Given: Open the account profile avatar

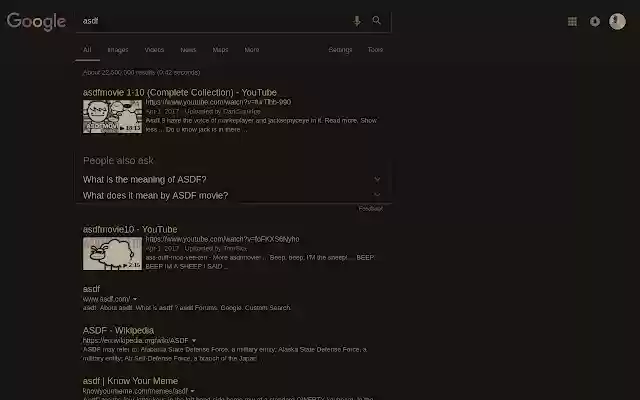Looking at the screenshot, I should click(617, 21).
